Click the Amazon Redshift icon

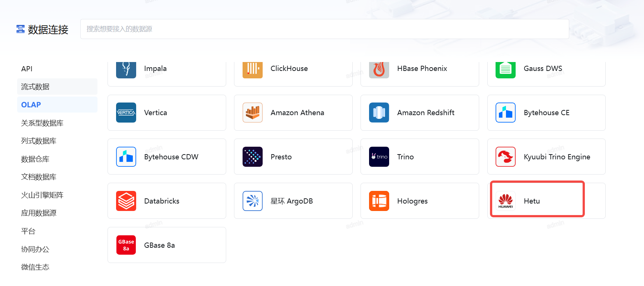tap(379, 113)
